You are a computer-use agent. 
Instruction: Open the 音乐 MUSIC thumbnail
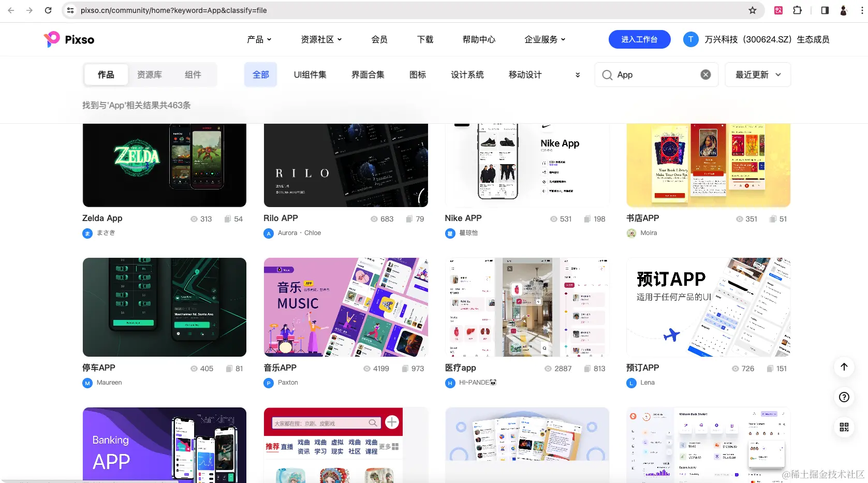[346, 307]
